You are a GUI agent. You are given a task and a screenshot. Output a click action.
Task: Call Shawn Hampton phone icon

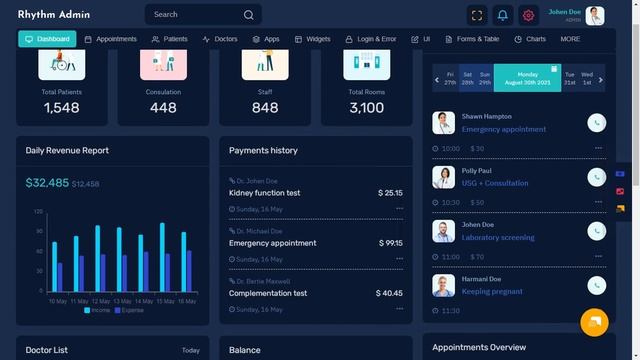coord(596,123)
